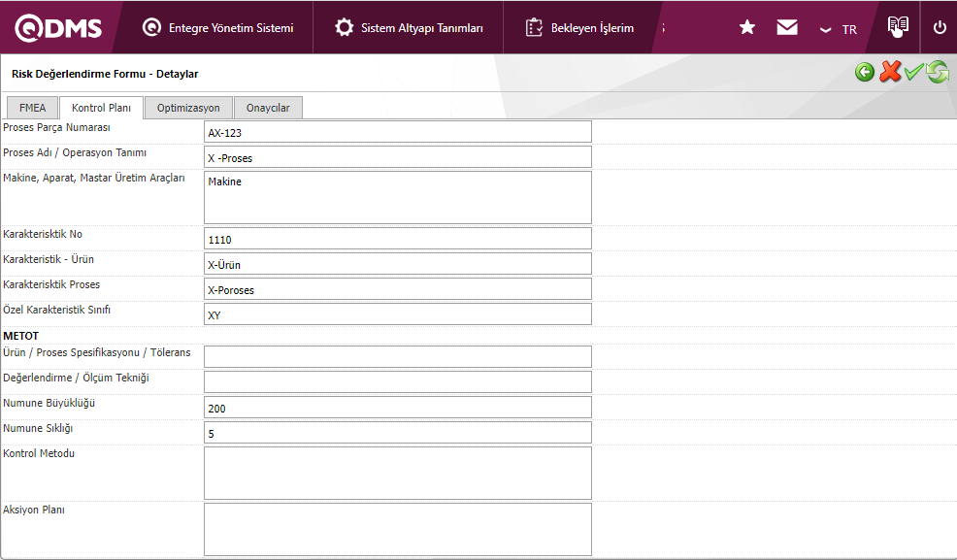Click the Kontrol Metodu text area
This screenshot has width=957, height=560.
click(x=397, y=473)
